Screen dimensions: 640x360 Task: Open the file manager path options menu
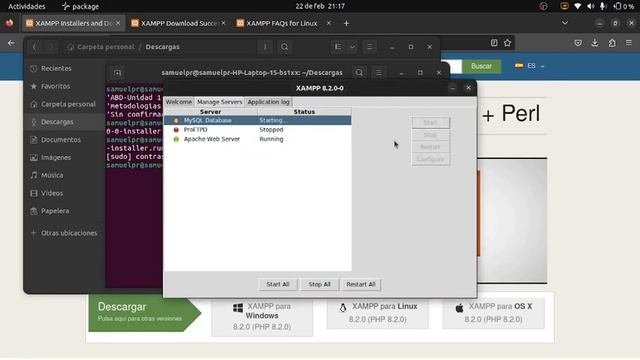point(265,47)
